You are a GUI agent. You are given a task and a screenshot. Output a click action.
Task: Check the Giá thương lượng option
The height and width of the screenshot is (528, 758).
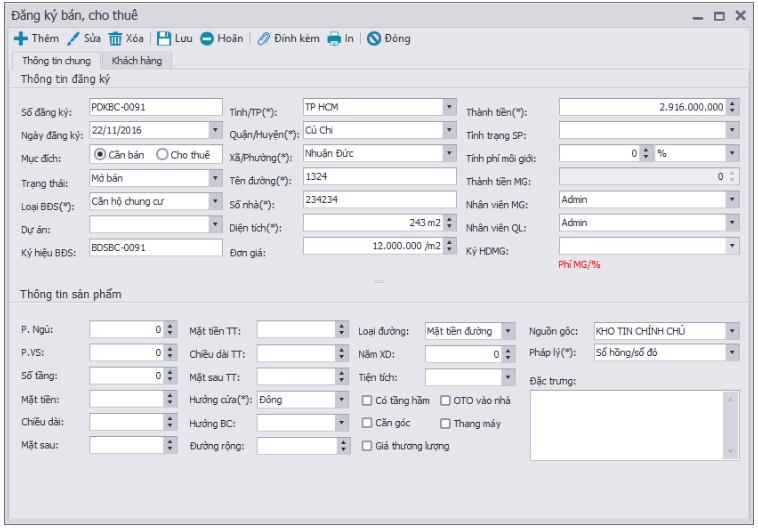(367, 447)
